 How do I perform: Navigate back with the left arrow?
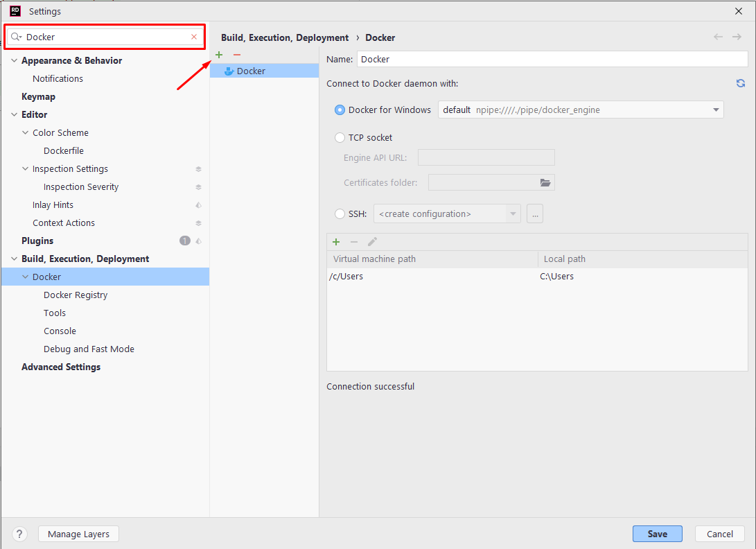(718, 37)
